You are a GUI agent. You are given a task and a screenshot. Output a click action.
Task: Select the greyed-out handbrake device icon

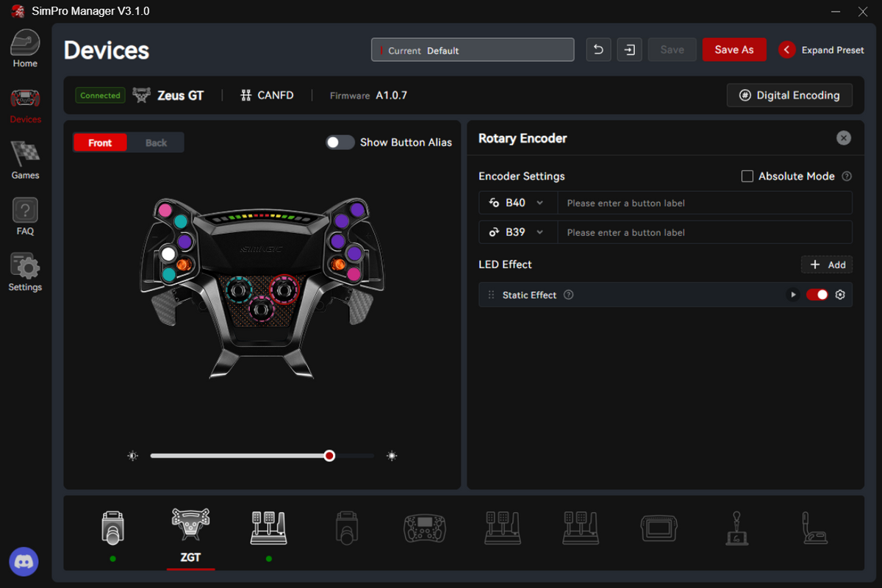pos(814,527)
